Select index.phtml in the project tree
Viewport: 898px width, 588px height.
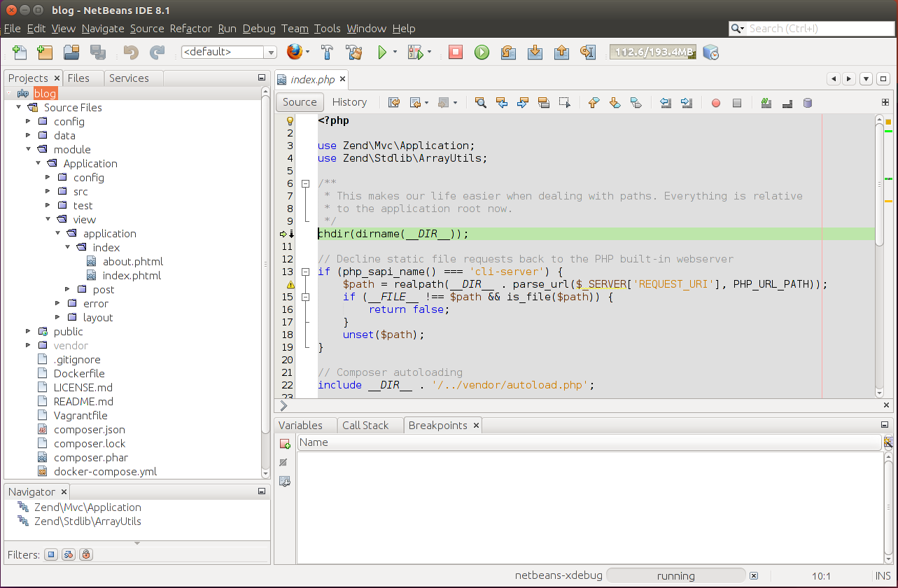tap(132, 275)
